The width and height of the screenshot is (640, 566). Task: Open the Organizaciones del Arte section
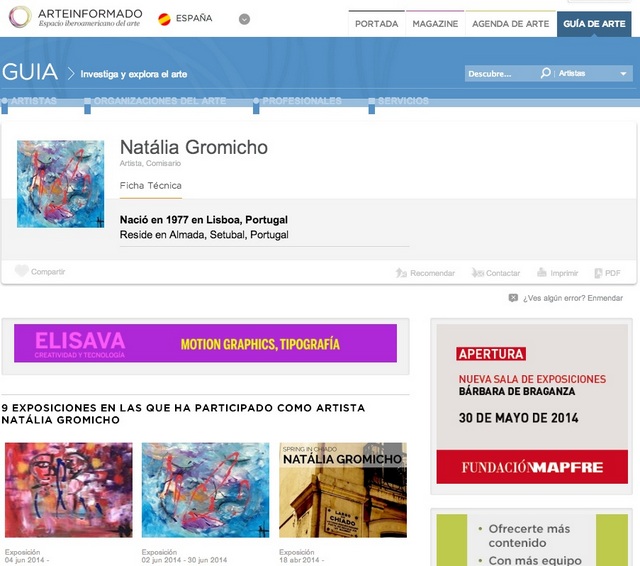tap(160, 101)
